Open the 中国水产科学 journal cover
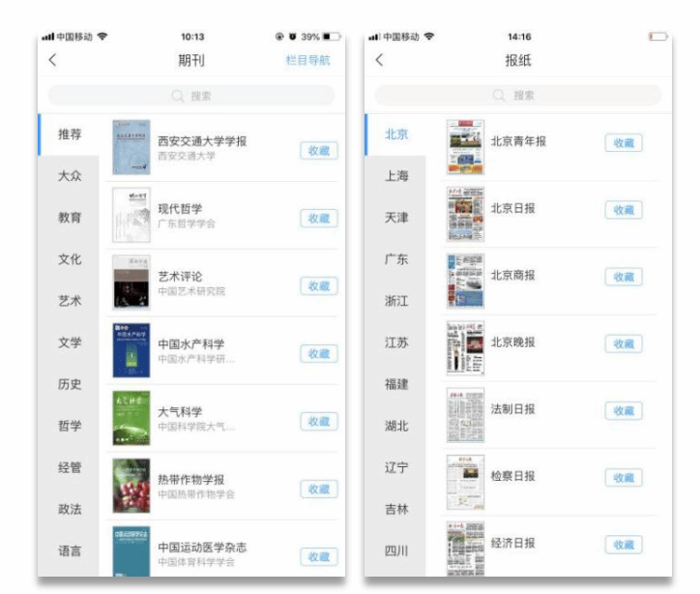 (131, 350)
